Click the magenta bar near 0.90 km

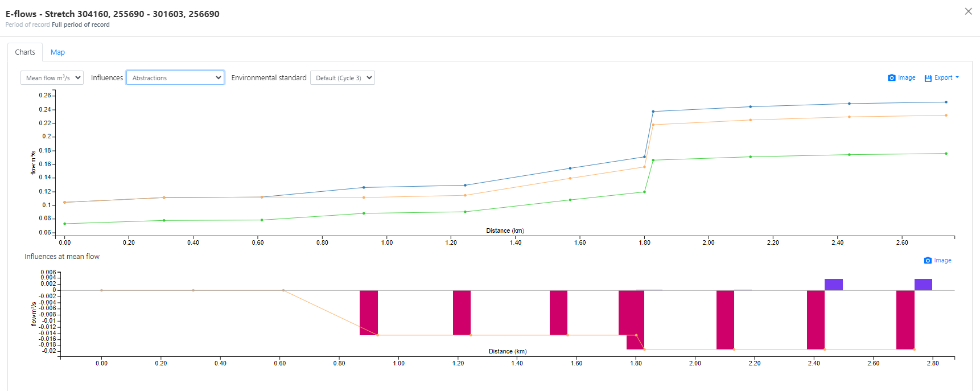coord(369,312)
